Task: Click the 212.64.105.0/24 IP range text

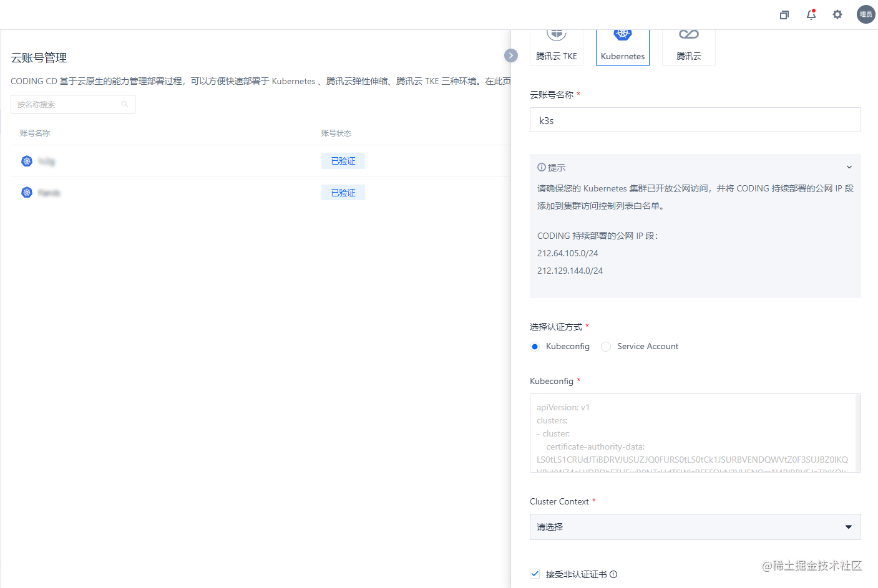Action: pyautogui.click(x=568, y=253)
